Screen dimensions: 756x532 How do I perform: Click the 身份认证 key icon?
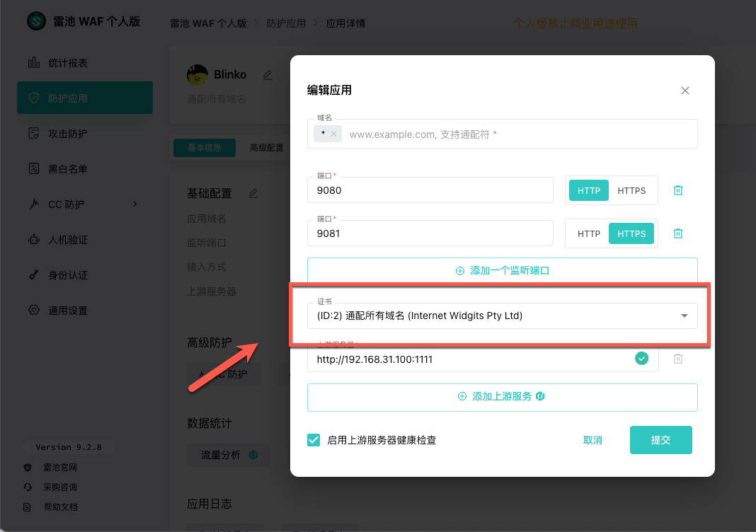(x=34, y=274)
